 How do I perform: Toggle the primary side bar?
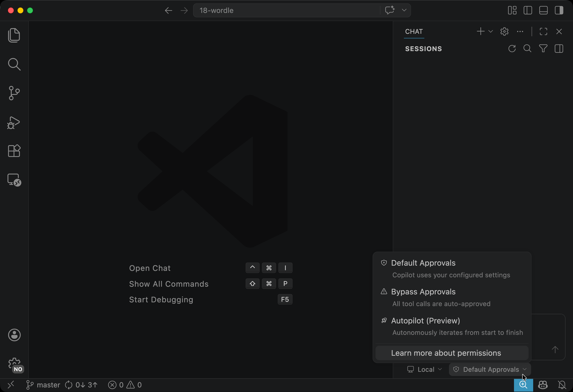[x=528, y=10]
